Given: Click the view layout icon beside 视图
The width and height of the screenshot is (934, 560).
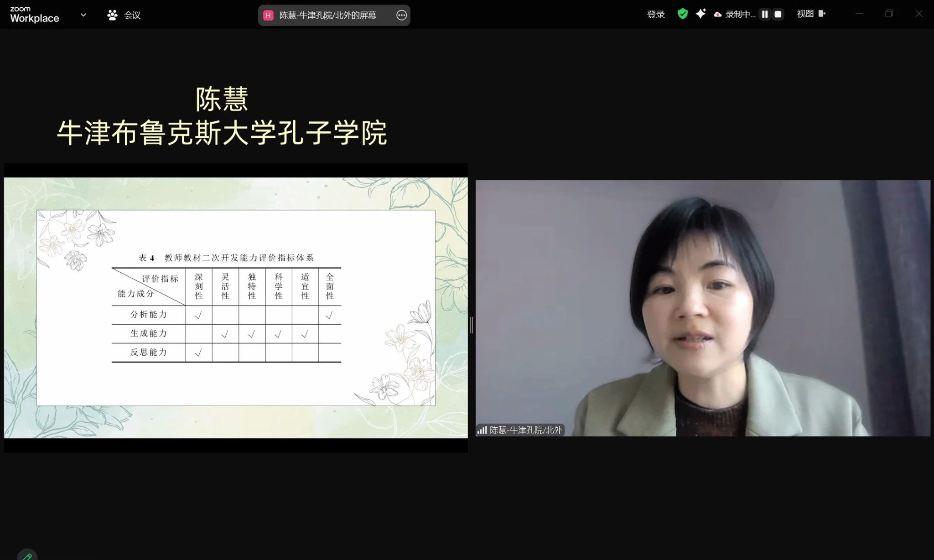Looking at the screenshot, I should coord(822,14).
